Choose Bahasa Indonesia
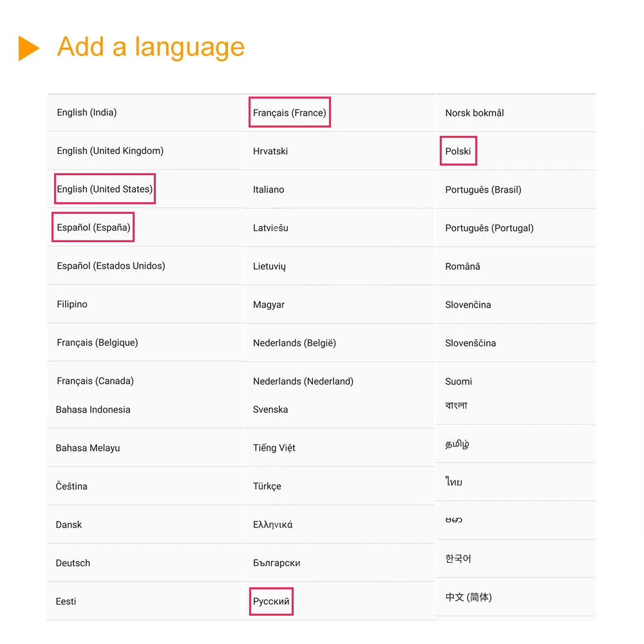Screen dimensions: 644x644 [93, 410]
